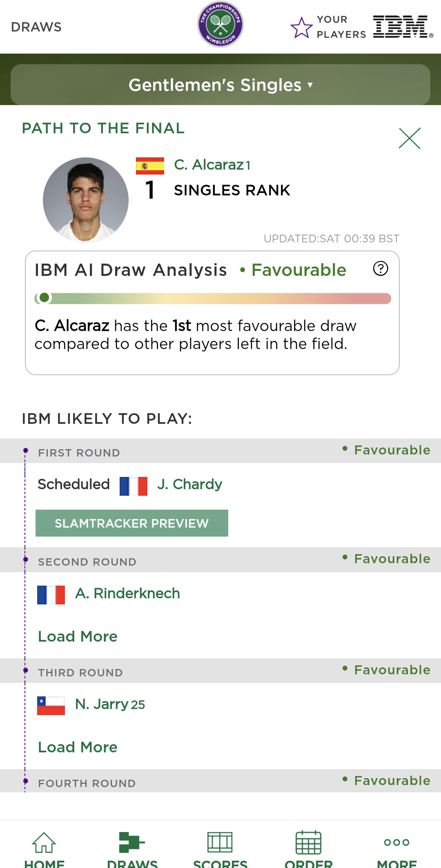Open A. Rinderknech's player profile
The image size is (441, 868).
(127, 593)
